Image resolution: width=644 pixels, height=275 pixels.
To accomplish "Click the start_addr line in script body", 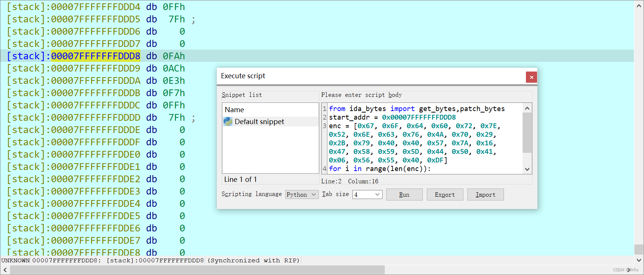I will point(392,117).
